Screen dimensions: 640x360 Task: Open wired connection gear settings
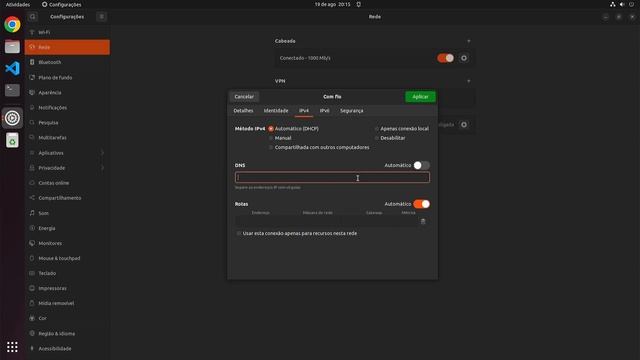click(x=464, y=58)
